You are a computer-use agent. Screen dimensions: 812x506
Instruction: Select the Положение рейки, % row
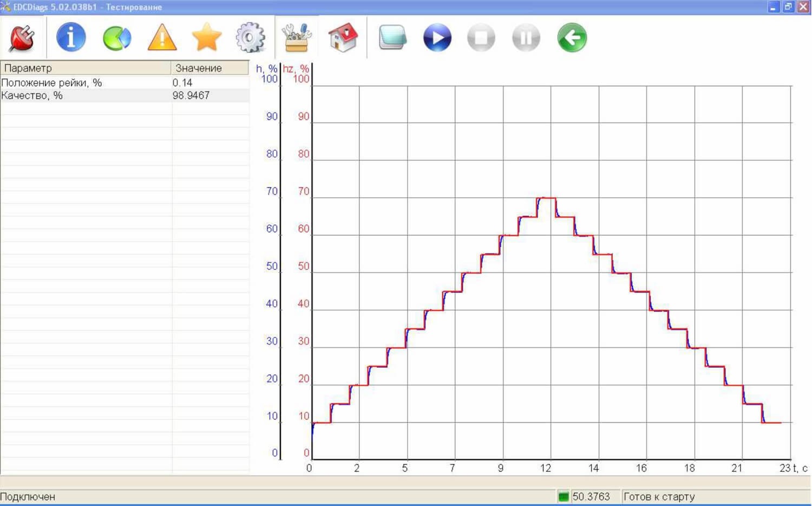click(125, 82)
